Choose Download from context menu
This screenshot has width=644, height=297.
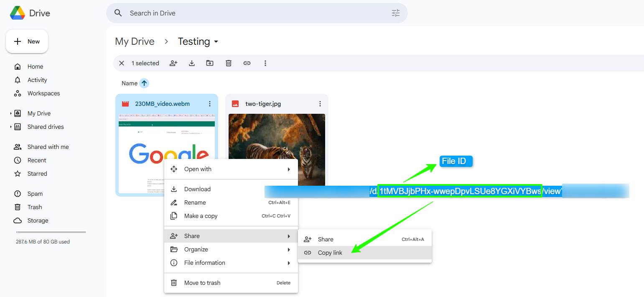231,189
